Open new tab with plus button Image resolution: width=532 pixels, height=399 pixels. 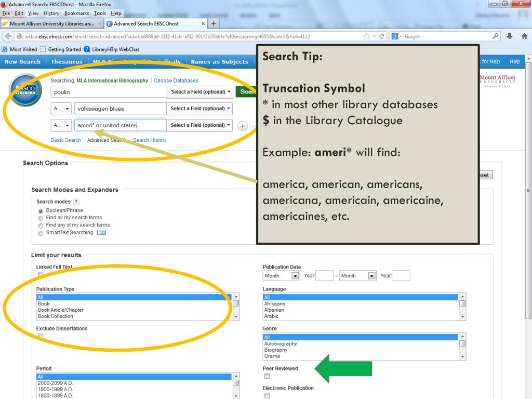(214, 23)
